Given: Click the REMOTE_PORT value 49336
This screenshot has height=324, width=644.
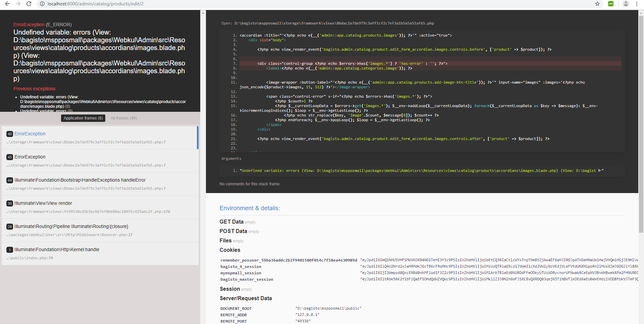Looking at the screenshot, I should point(303,321).
